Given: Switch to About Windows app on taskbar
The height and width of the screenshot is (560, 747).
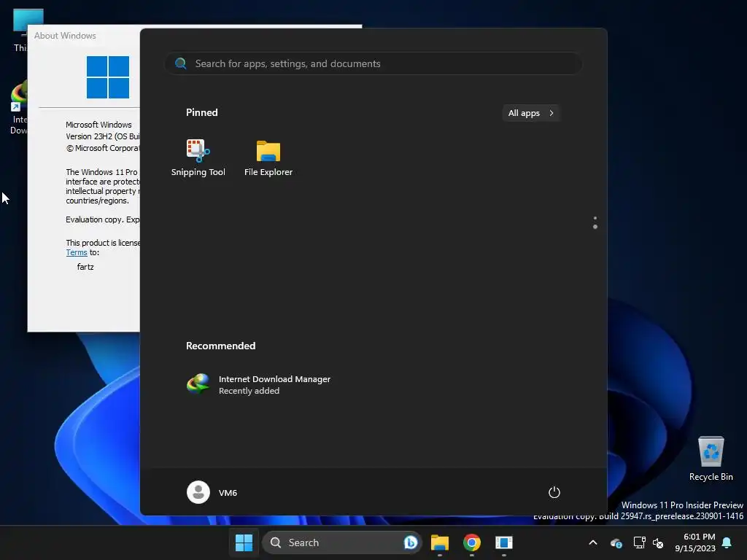Looking at the screenshot, I should 503,542.
